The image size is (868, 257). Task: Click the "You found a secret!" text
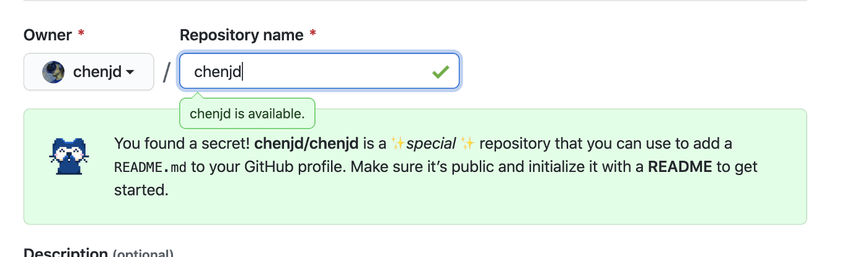pos(182,144)
